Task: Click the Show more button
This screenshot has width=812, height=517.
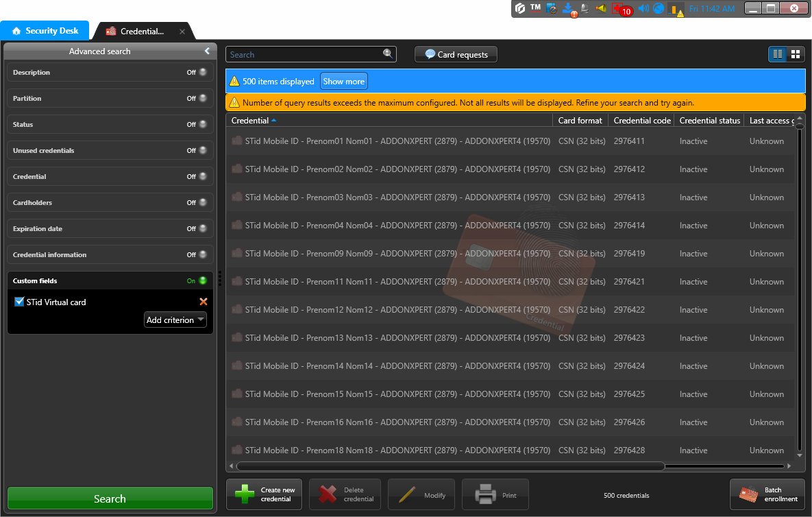Action: (344, 82)
